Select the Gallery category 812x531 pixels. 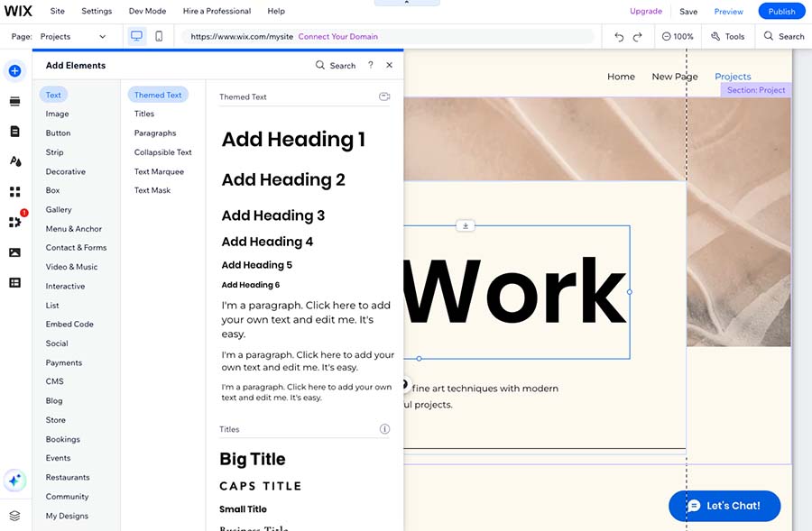tap(59, 209)
